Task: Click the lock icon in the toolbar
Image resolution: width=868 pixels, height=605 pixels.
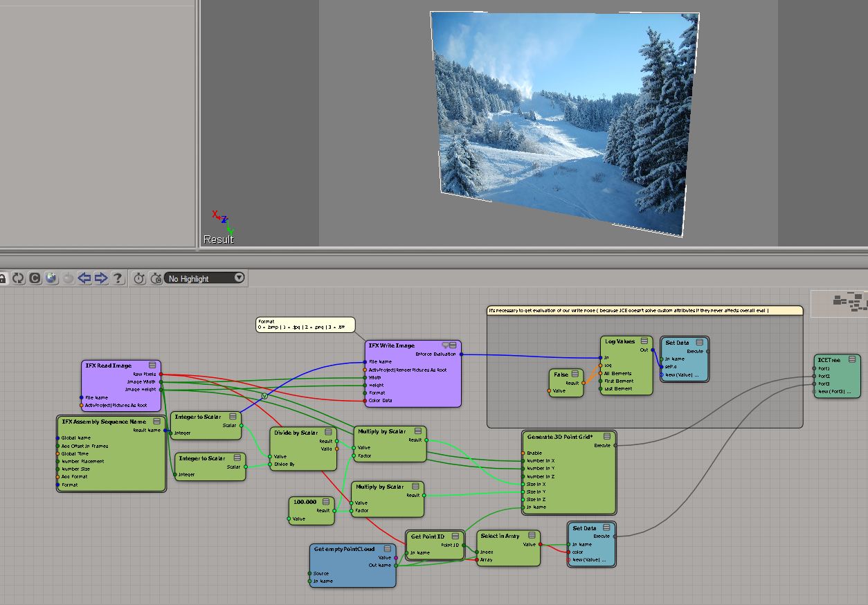Action: point(3,278)
